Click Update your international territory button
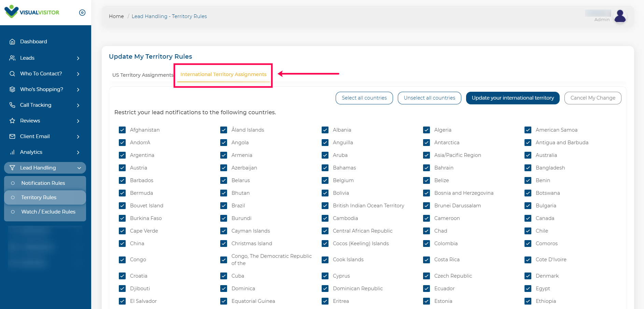This screenshot has height=309, width=644. coord(513,98)
